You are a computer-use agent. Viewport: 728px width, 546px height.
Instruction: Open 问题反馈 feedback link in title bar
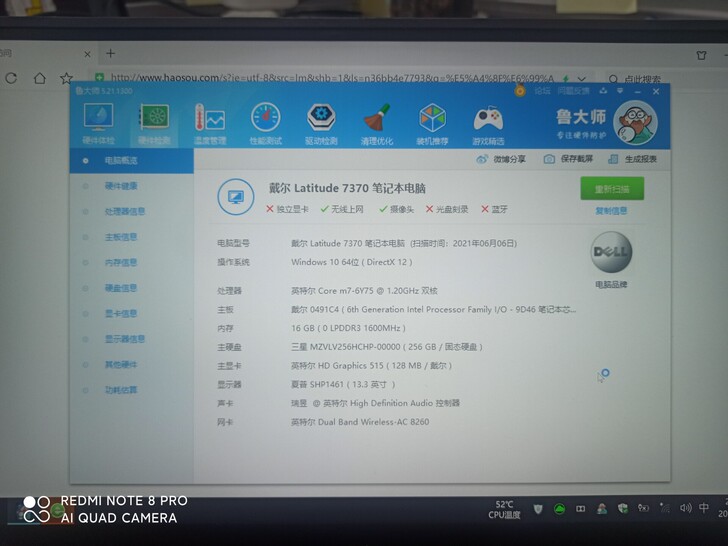click(x=573, y=91)
